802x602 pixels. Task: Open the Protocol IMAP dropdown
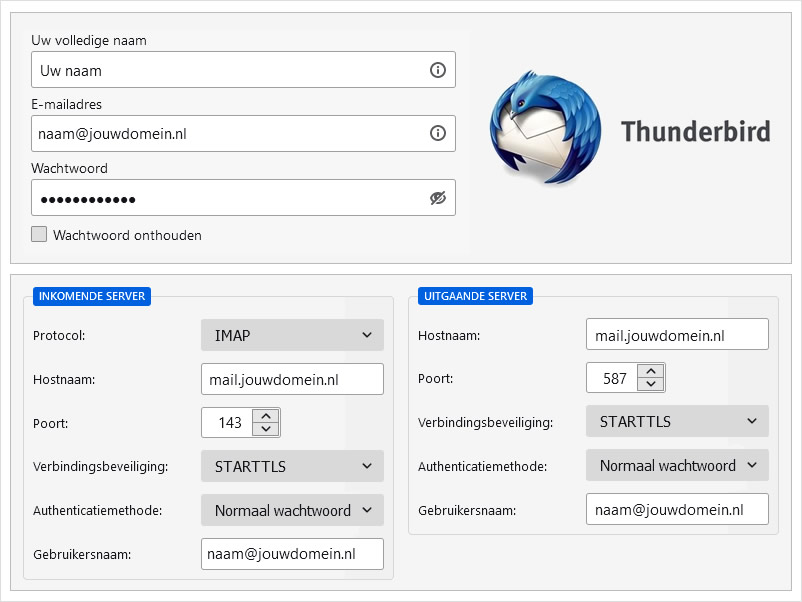pos(292,335)
